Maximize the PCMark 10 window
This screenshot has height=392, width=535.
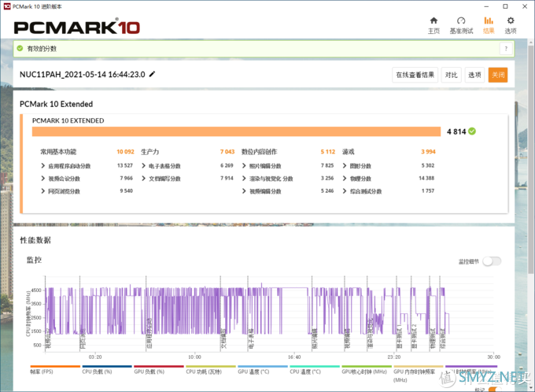(505, 6)
